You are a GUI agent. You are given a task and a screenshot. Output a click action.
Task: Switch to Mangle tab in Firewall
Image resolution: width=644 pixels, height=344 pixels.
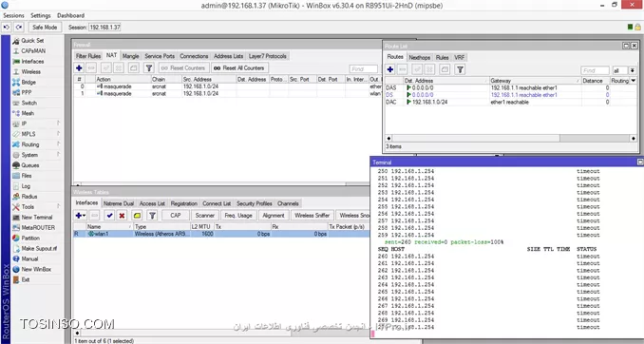[131, 56]
